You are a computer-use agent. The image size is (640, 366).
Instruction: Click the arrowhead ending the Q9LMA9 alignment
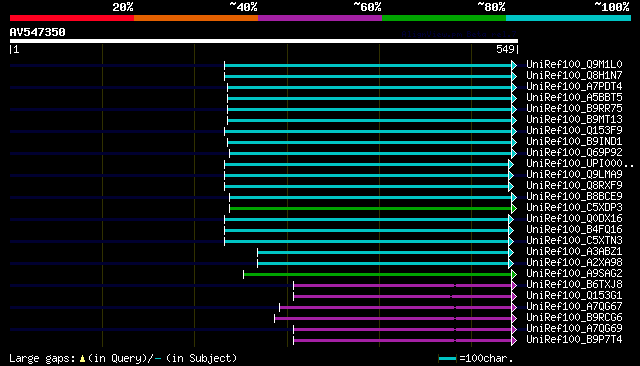(511, 175)
